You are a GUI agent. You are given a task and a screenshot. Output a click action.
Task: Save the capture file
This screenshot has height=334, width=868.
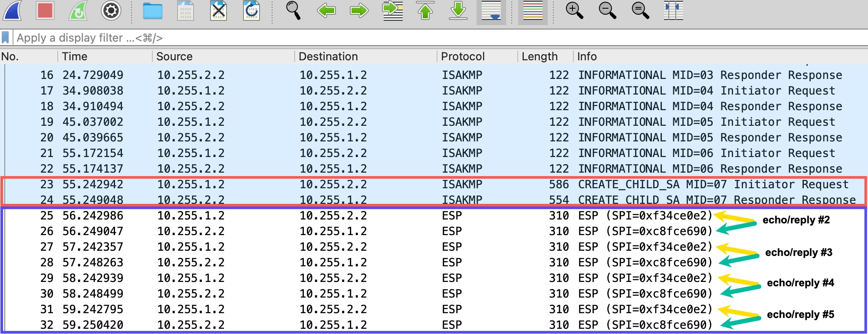click(x=186, y=11)
